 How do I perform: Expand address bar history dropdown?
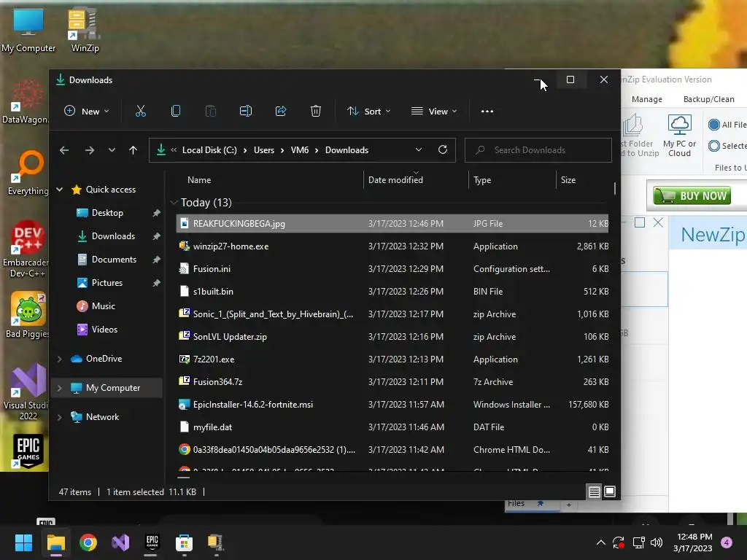point(418,150)
